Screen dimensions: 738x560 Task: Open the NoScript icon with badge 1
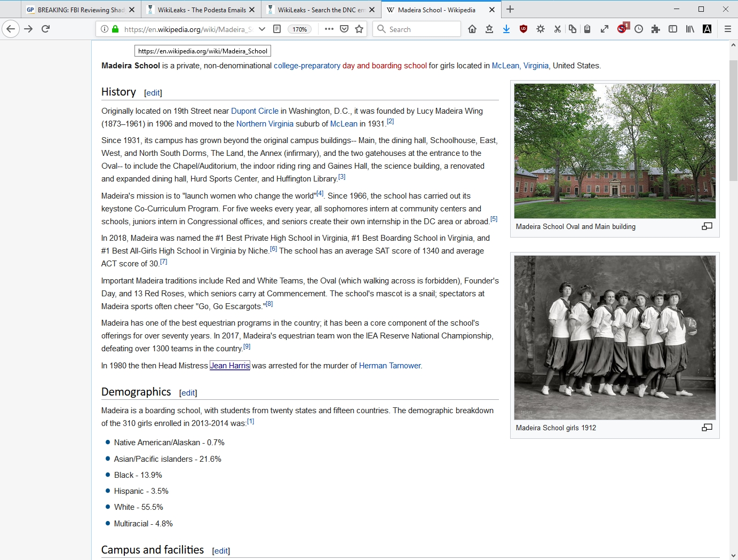[622, 28]
